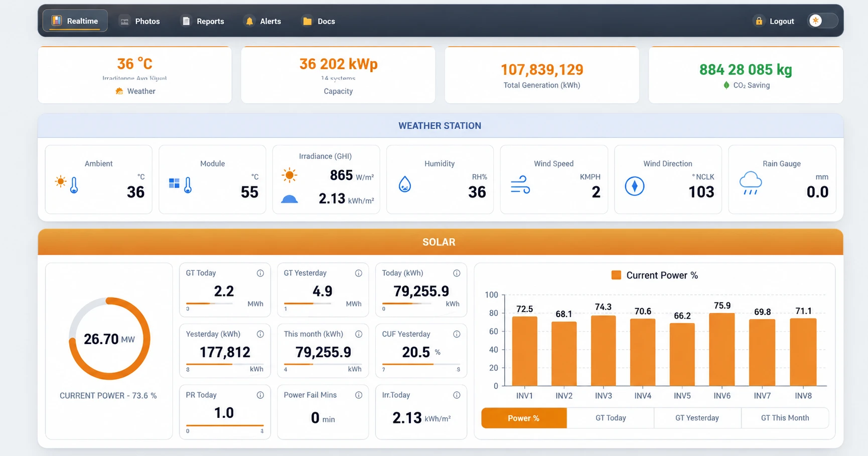Click the Total Generation value 107,839,129
The height and width of the screenshot is (456, 868).
click(x=542, y=70)
